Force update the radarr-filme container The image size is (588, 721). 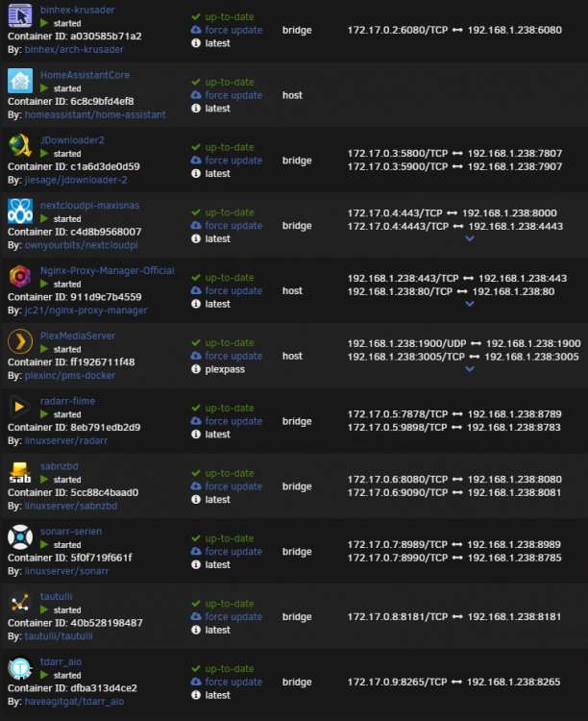(x=233, y=421)
